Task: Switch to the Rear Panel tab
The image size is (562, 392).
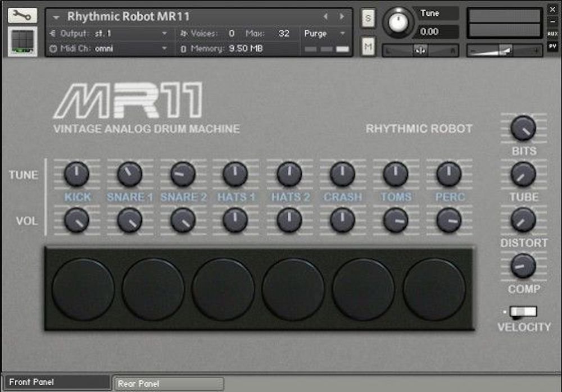Action: pos(168,384)
